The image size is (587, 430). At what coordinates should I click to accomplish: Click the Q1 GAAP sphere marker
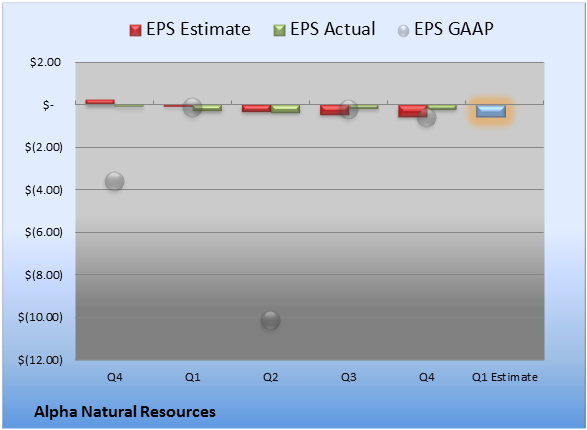point(192,107)
